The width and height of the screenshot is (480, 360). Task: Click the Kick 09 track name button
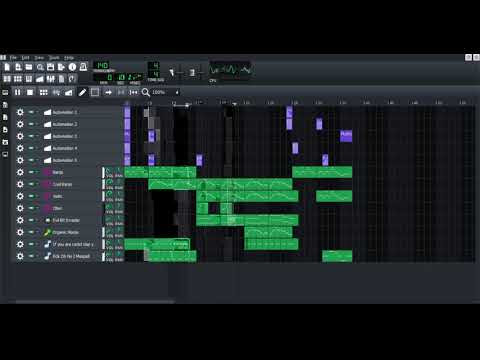pos(71,256)
